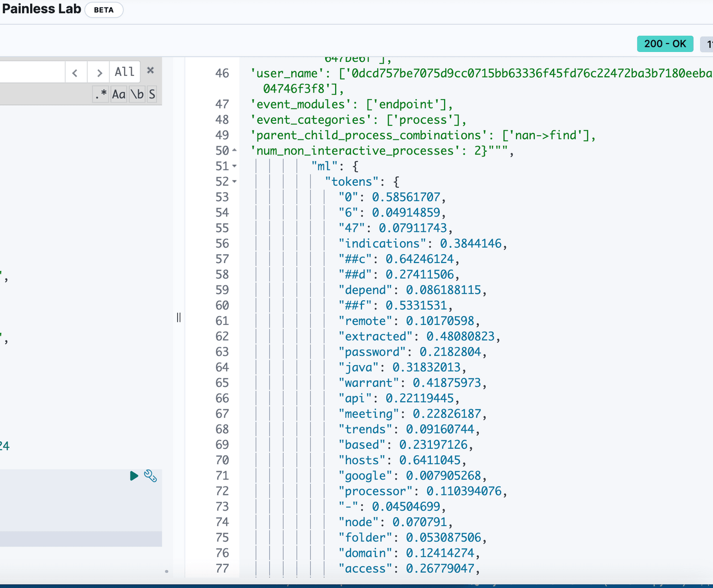Click the BETA badge next to title
Viewport: 713px width, 588px height.
[103, 10]
